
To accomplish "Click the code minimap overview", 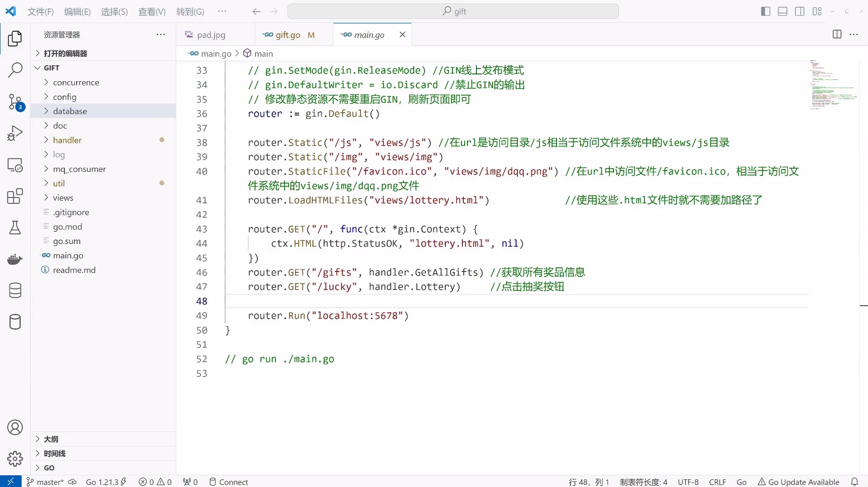I will [x=833, y=85].
